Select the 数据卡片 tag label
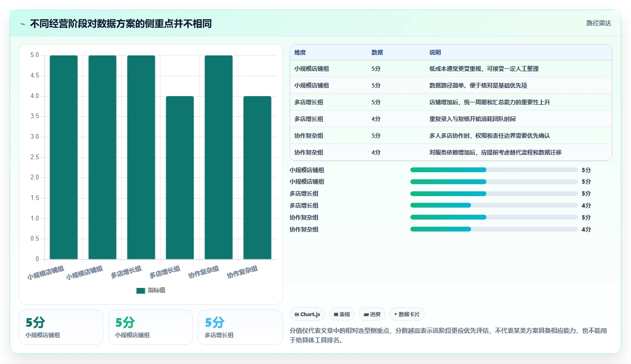The image size is (631, 364). (x=409, y=314)
